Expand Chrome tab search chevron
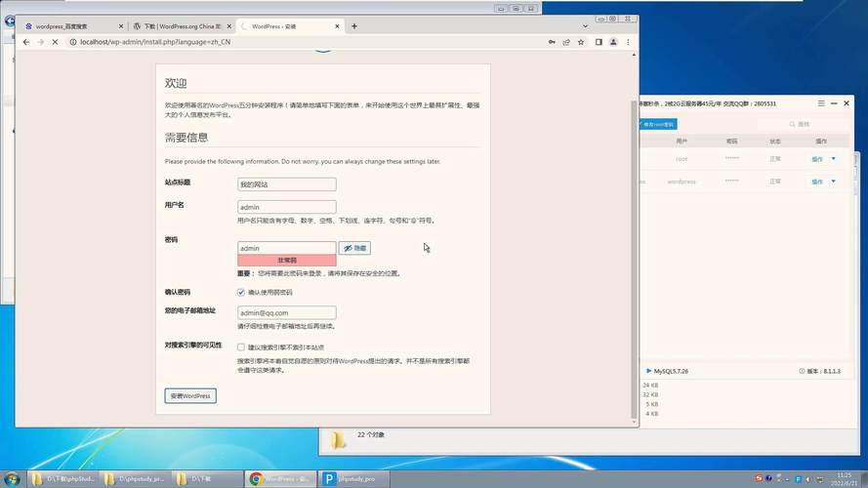Screen dimensions: 868x488 point(585,26)
